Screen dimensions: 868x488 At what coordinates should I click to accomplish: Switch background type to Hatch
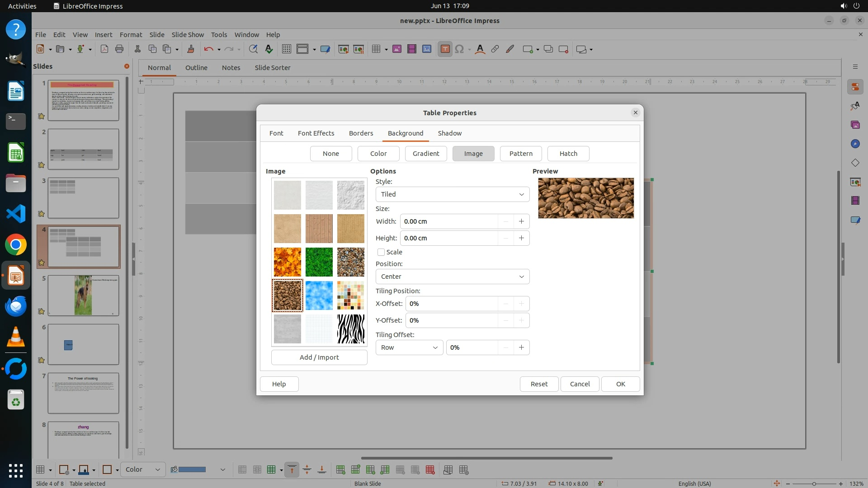[x=568, y=154]
